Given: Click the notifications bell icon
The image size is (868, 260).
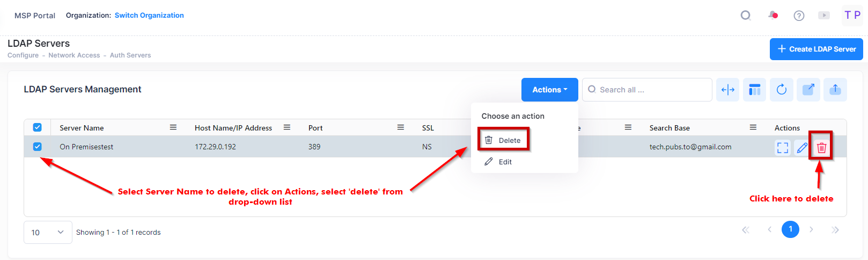Looking at the screenshot, I should pos(773,15).
